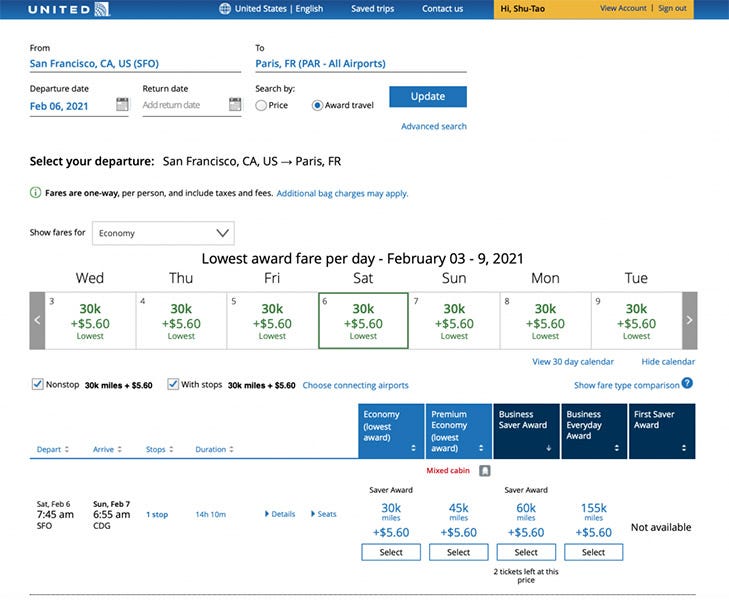Click Hide calendar link
This screenshot has height=600, width=729.
coord(668,362)
